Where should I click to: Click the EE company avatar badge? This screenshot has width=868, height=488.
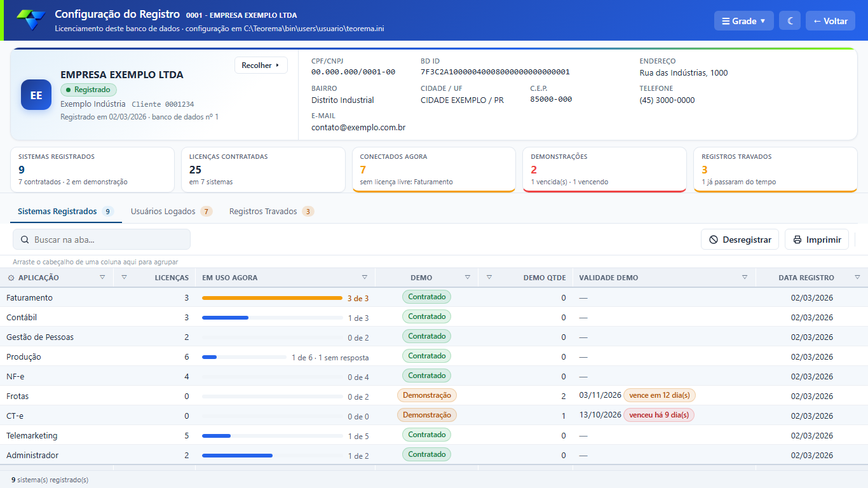coord(36,95)
